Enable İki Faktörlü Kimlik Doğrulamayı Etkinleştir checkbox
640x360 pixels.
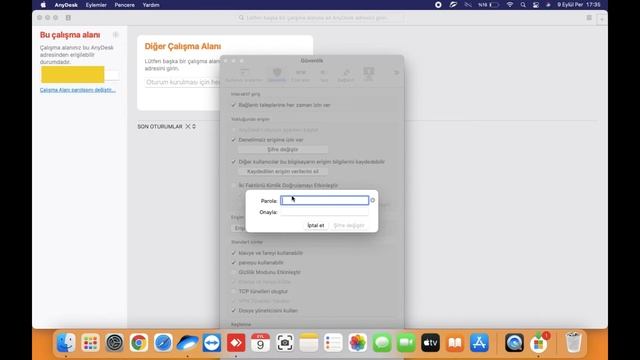point(234,185)
